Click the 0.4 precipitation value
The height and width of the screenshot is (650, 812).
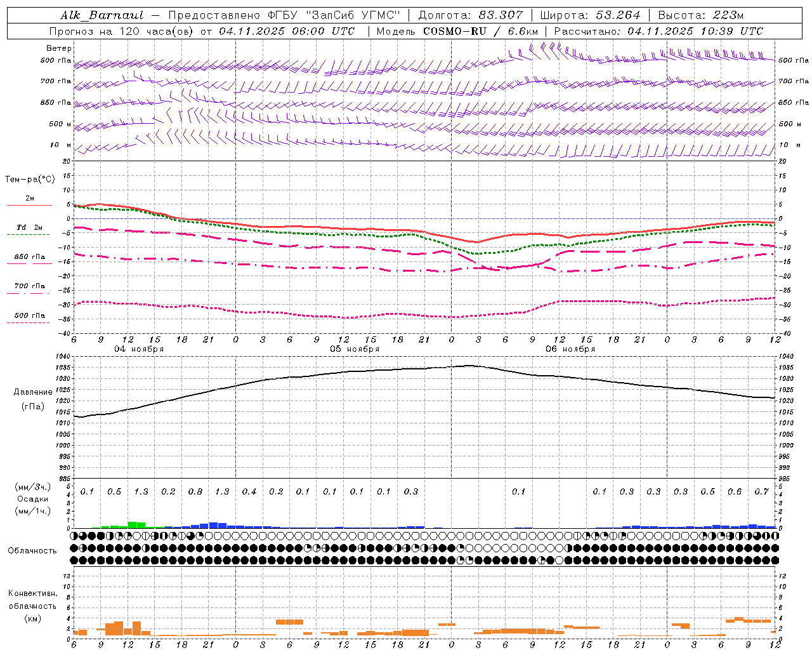pos(249,491)
